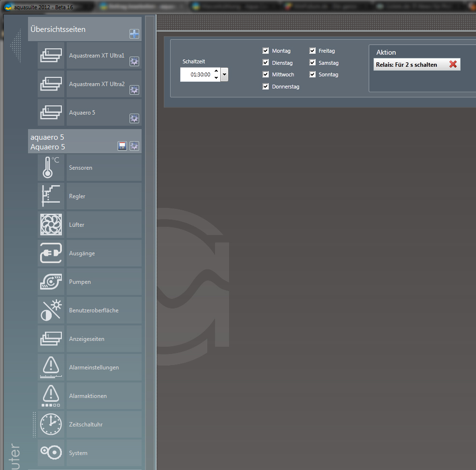This screenshot has height=470, width=476.
Task: Click the Lüfter fan icon
Action: tap(51, 224)
